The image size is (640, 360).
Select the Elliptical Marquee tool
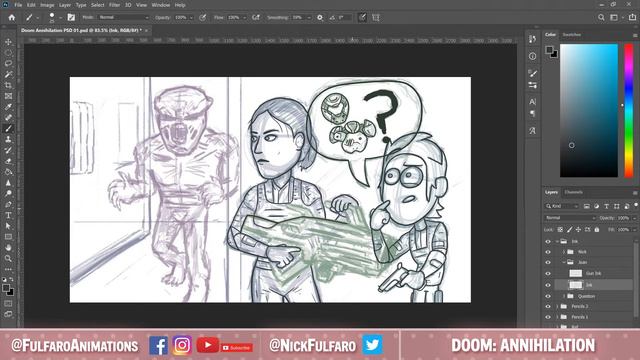point(8,53)
